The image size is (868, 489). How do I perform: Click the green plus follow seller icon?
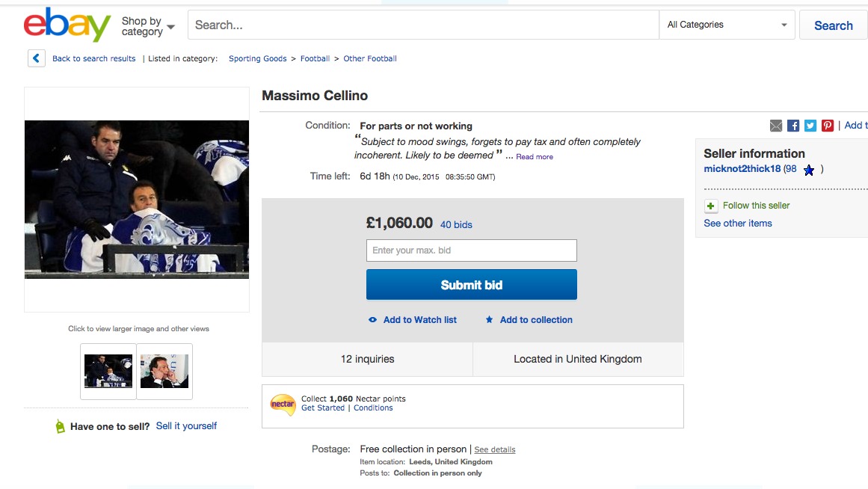pos(711,206)
